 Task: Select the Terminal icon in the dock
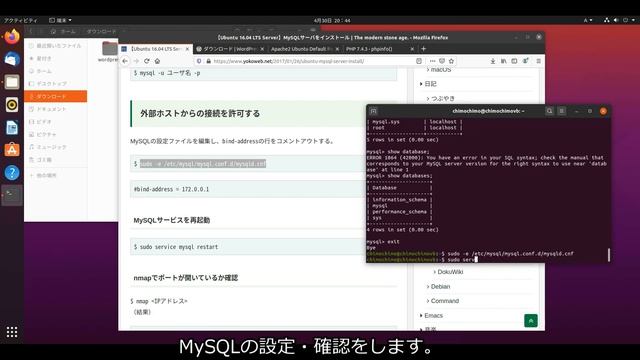(x=12, y=195)
